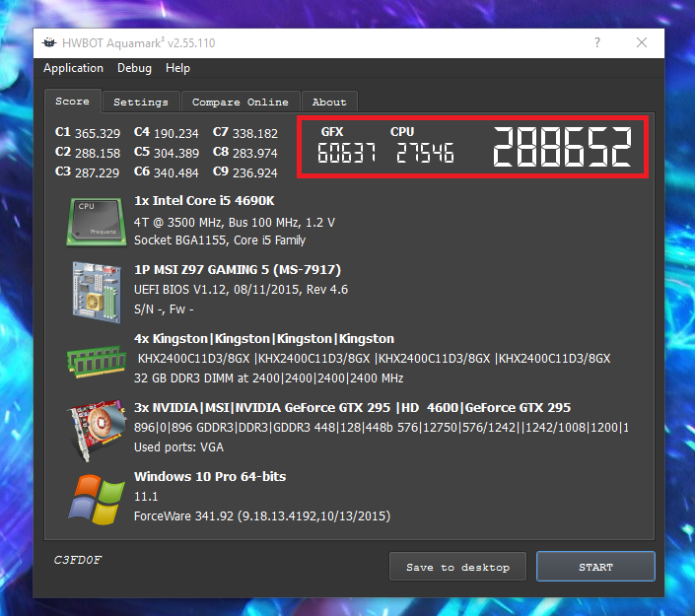Close the Aquamark window

click(x=642, y=42)
